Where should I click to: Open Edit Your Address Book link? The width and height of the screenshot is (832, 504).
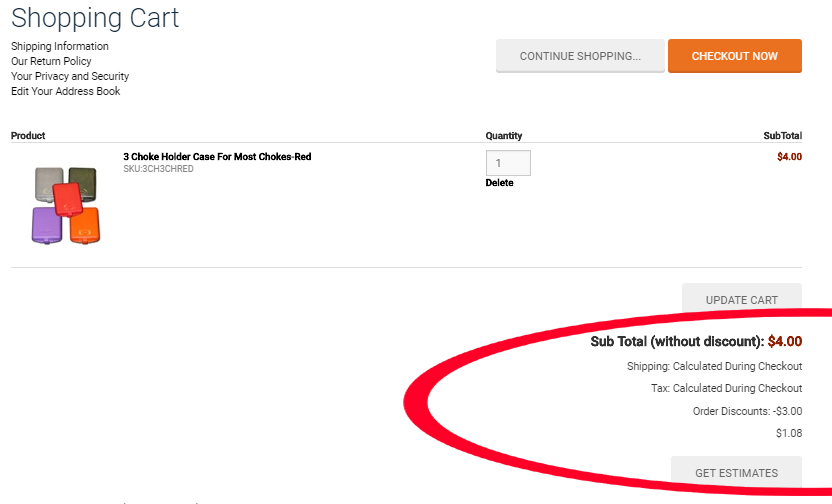[x=65, y=91]
